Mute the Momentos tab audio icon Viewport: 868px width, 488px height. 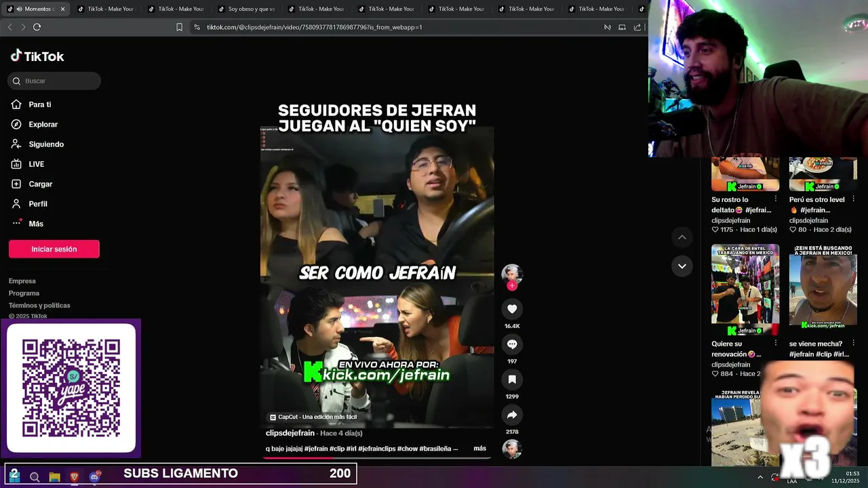click(x=19, y=9)
